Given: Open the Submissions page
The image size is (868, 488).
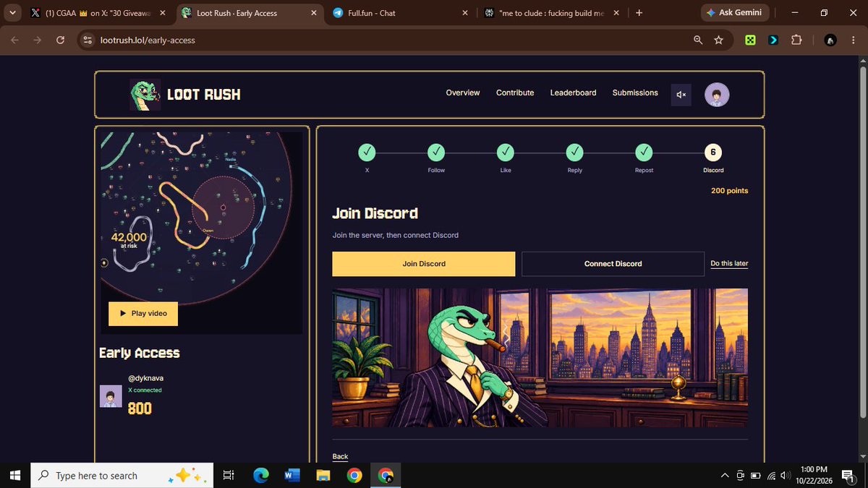Looking at the screenshot, I should click(635, 93).
